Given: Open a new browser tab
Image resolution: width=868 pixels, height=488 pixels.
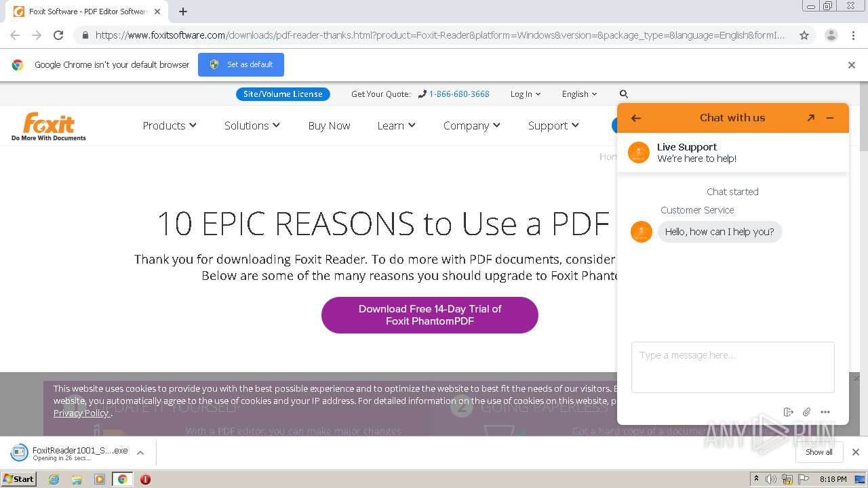Looking at the screenshot, I should pos(183,12).
